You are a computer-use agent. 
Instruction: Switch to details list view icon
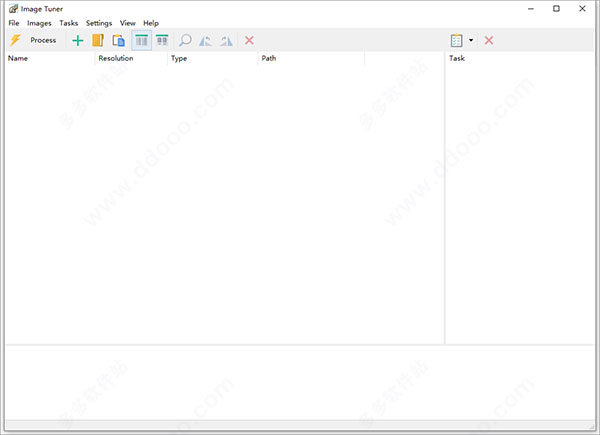click(142, 40)
